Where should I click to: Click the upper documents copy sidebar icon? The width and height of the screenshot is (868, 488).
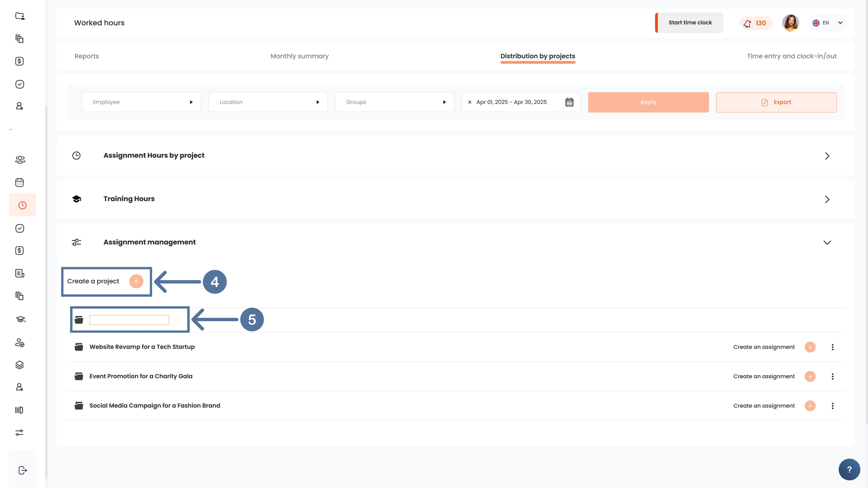point(20,39)
